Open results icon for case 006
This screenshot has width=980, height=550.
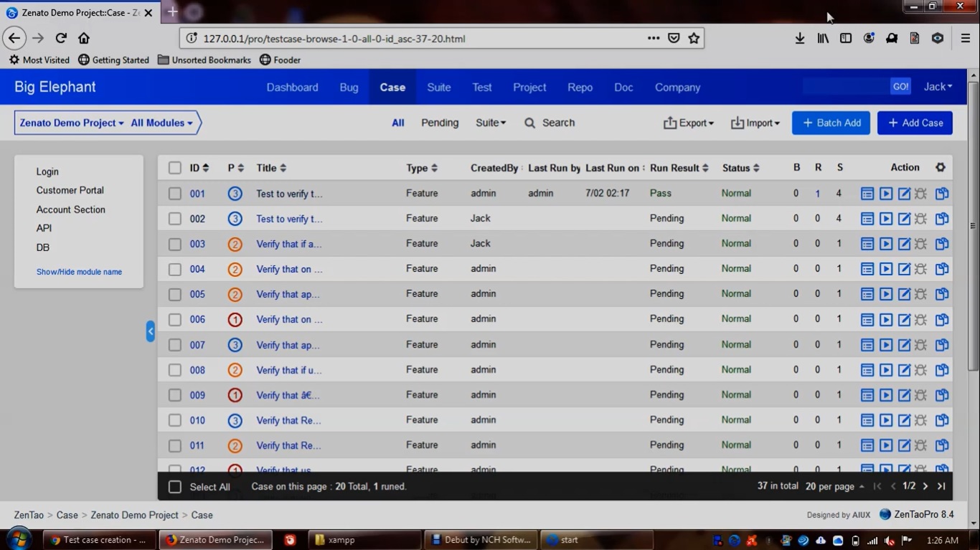867,319
